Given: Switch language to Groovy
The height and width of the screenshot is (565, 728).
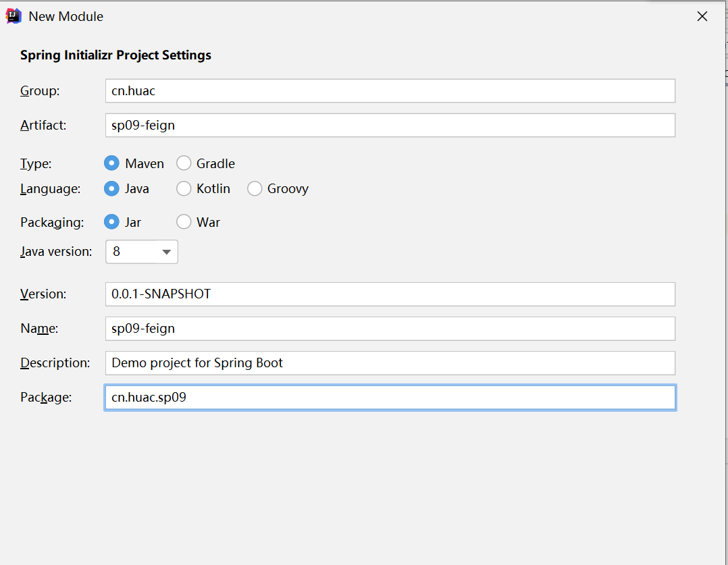Looking at the screenshot, I should coord(255,189).
